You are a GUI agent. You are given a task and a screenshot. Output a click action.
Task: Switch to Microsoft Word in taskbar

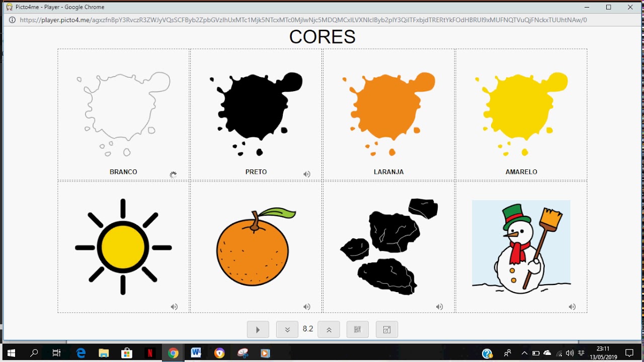196,353
